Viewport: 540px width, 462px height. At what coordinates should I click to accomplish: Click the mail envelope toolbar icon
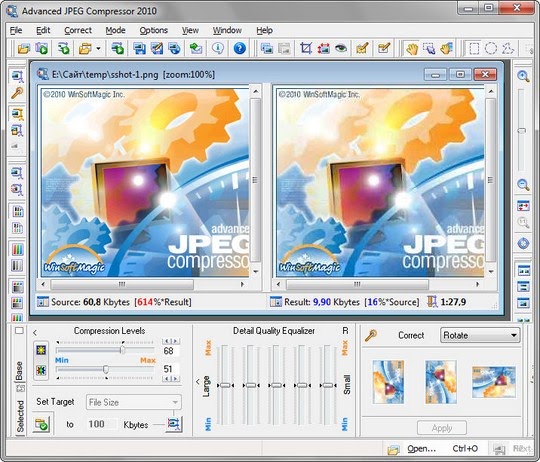point(196,49)
